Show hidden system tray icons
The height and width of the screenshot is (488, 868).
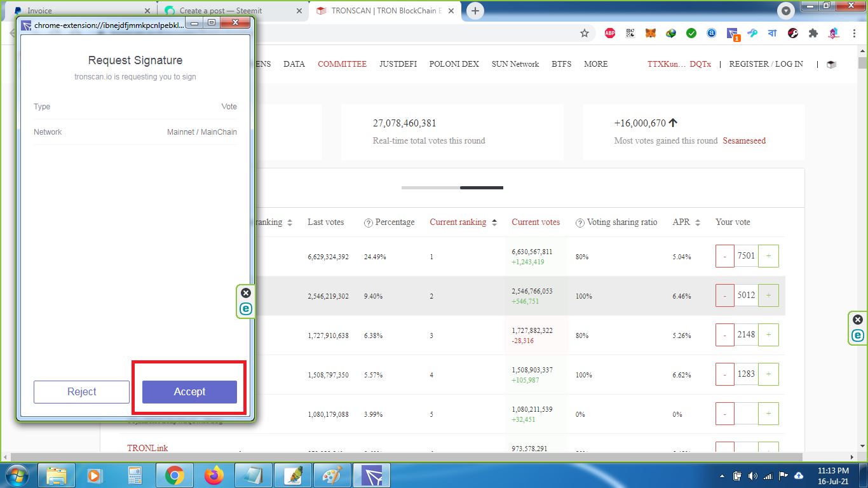[x=722, y=476]
